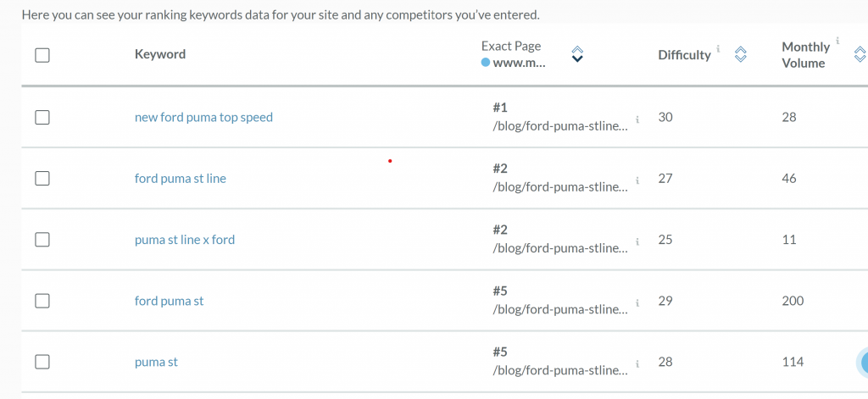Image resolution: width=868 pixels, height=399 pixels.
Task: Click info icon on 'ford puma st' row
Action: coord(637,302)
